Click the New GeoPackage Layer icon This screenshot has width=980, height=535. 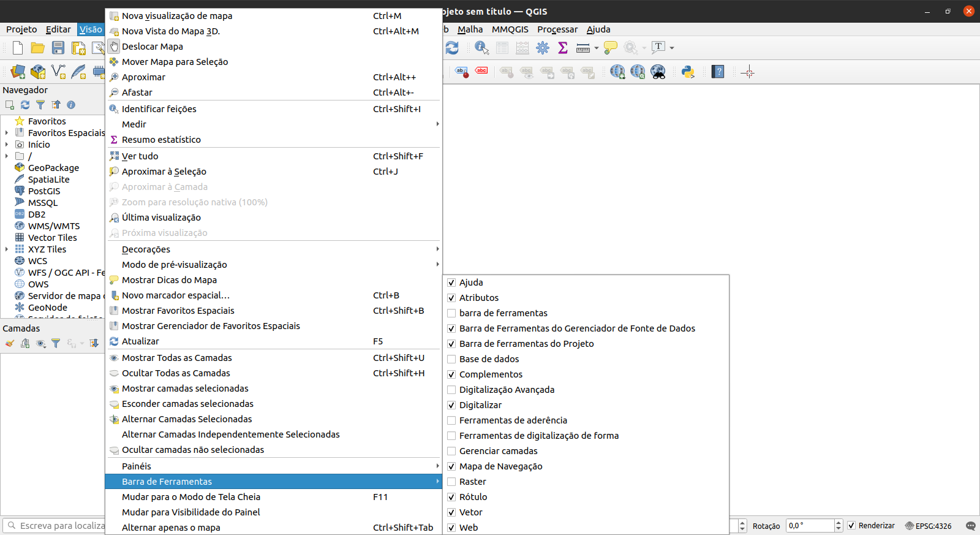[x=38, y=72]
